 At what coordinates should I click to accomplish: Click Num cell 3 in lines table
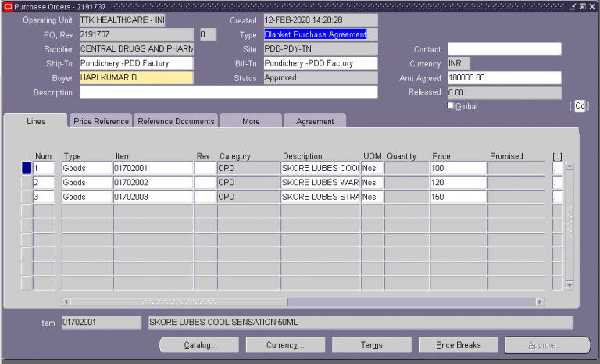pos(44,197)
